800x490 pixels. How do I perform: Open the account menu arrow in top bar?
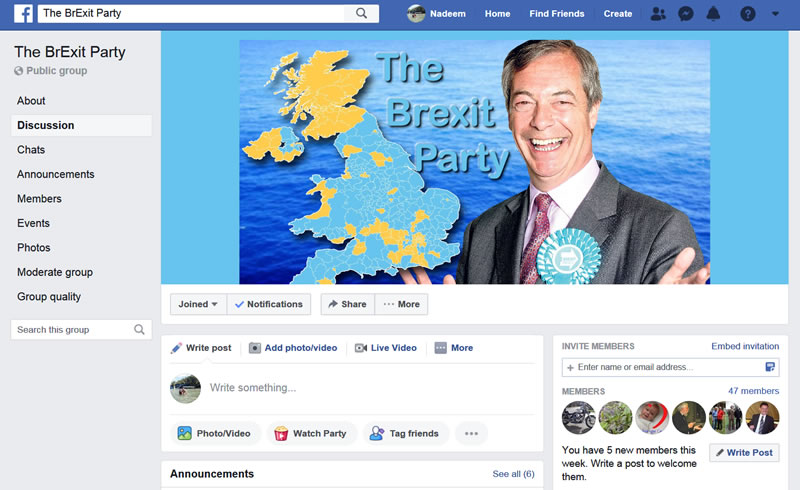click(776, 14)
